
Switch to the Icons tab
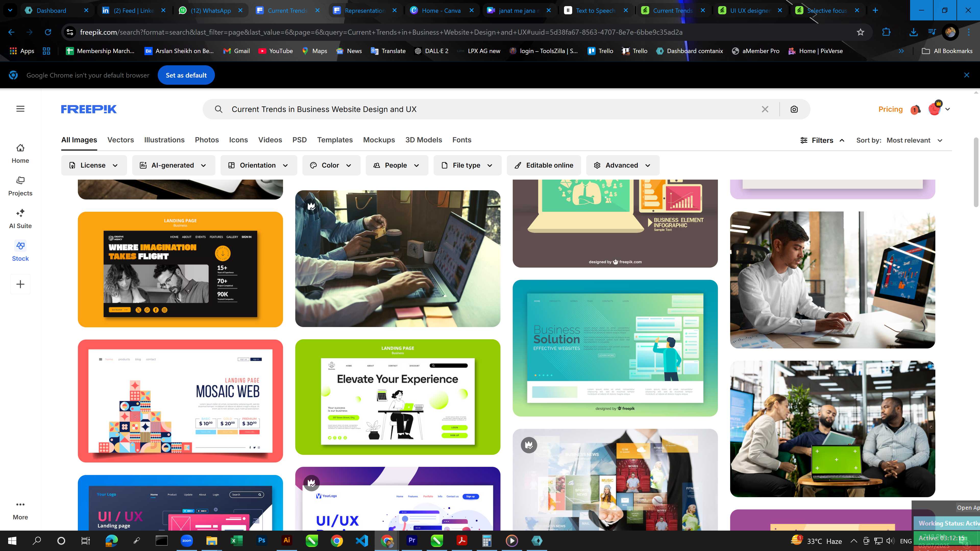[239, 140]
